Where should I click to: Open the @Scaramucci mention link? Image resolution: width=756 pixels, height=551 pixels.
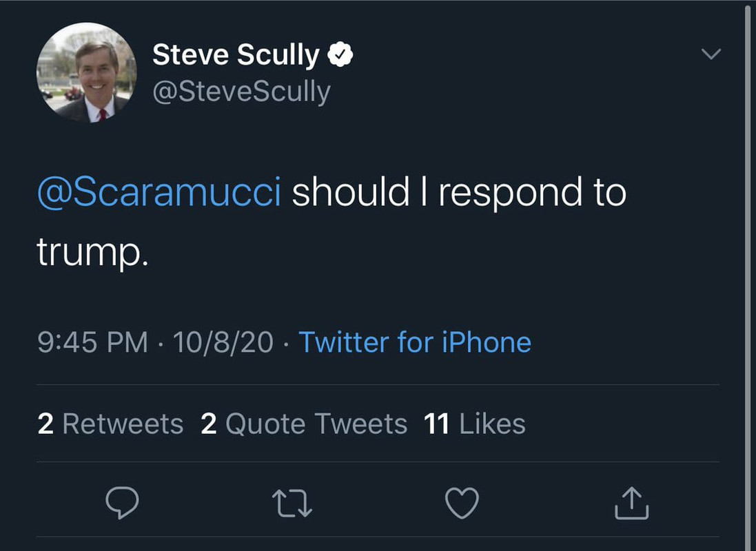tap(159, 192)
